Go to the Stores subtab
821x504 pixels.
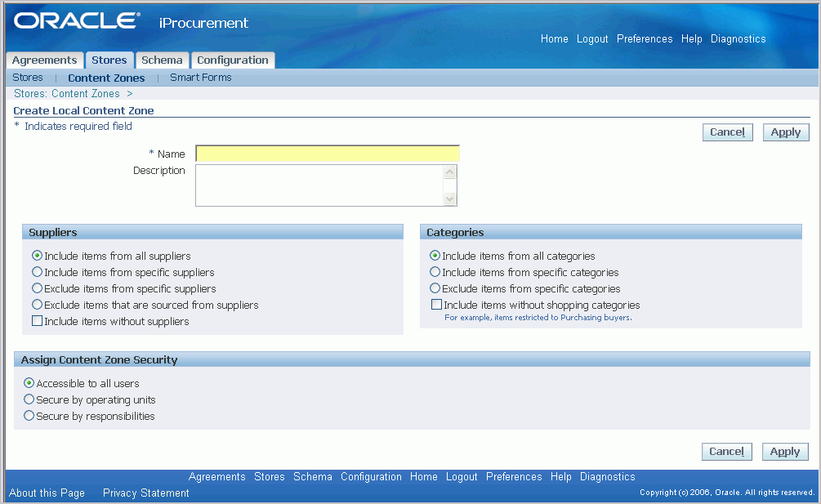tap(28, 78)
